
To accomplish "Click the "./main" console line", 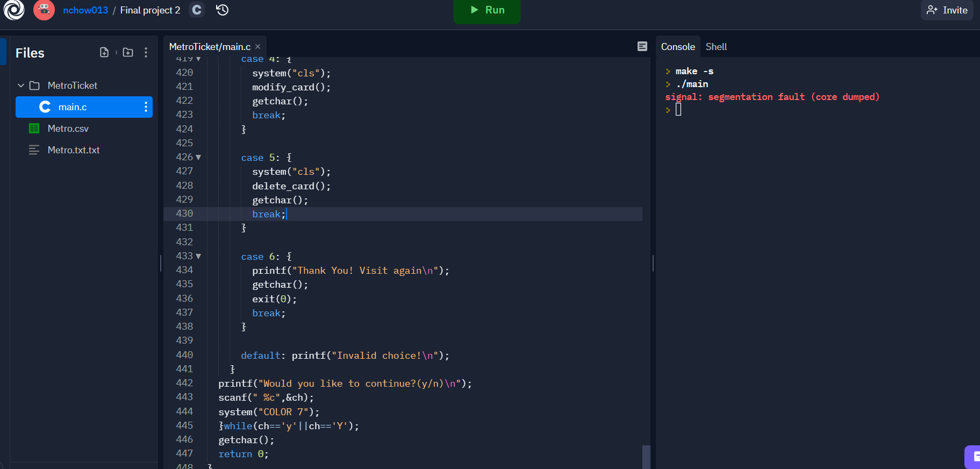I will tap(692, 84).
